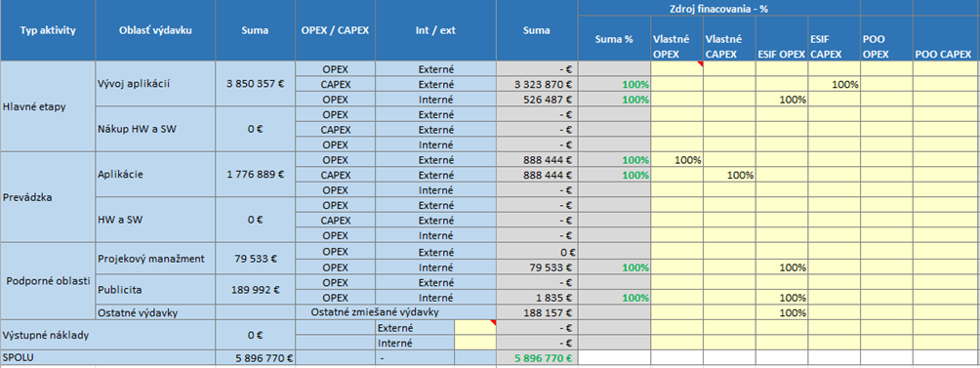The height and width of the screenshot is (368, 980).
Task: Select the Prevádzka activity type cell
Action: 48,197
